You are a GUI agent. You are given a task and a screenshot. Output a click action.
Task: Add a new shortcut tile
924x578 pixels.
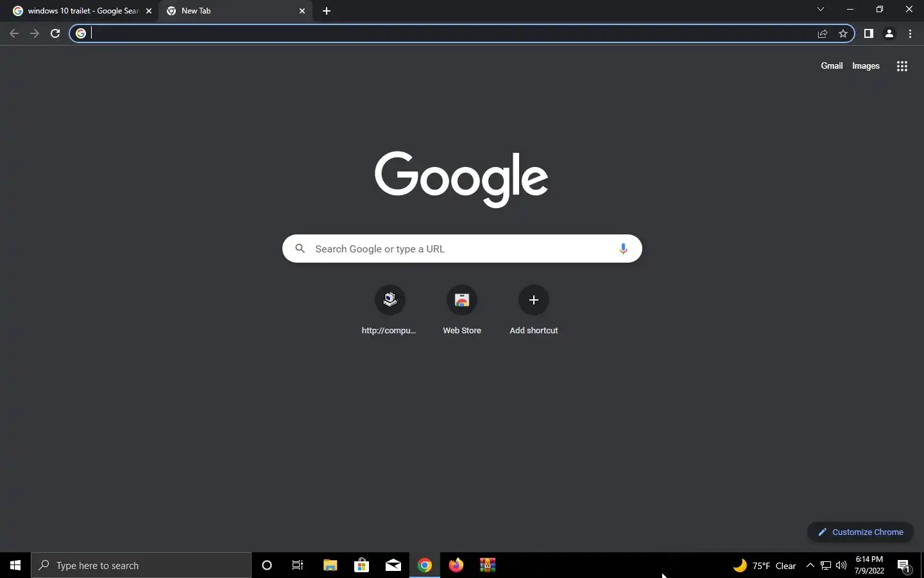tap(534, 310)
